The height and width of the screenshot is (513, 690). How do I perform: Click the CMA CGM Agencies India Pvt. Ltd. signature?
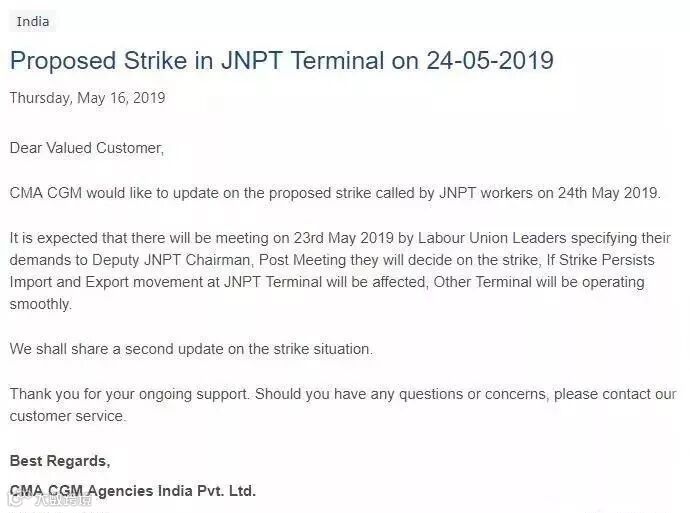point(133,491)
